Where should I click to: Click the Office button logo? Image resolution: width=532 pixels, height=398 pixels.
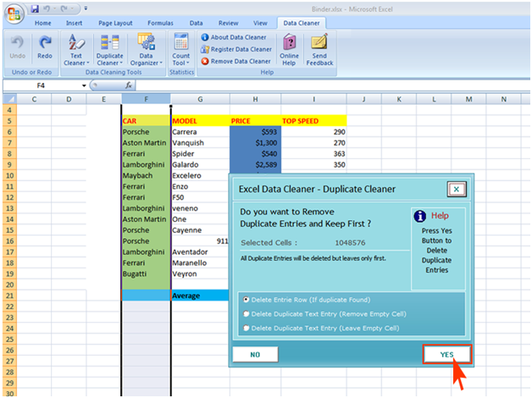(14, 14)
